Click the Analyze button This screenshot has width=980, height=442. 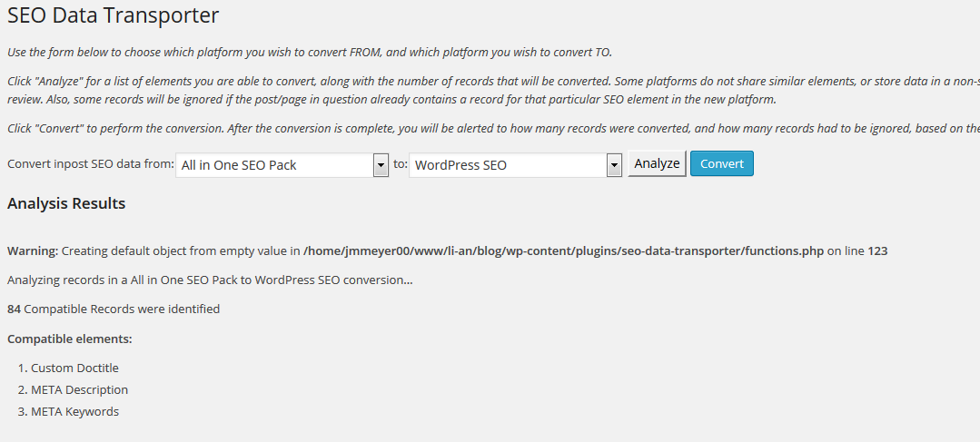coord(657,163)
